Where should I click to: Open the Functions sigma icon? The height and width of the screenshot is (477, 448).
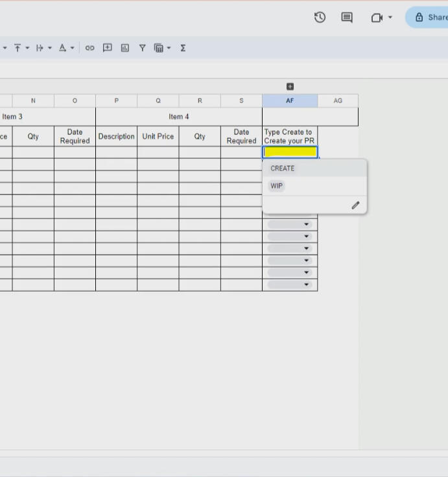point(183,48)
